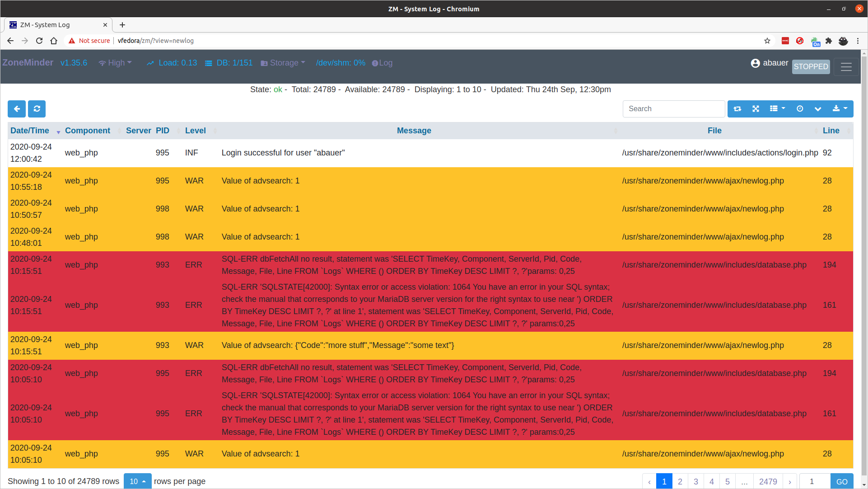This screenshot has width=868, height=489.
Task: Reload the page in Chromium
Action: point(39,41)
